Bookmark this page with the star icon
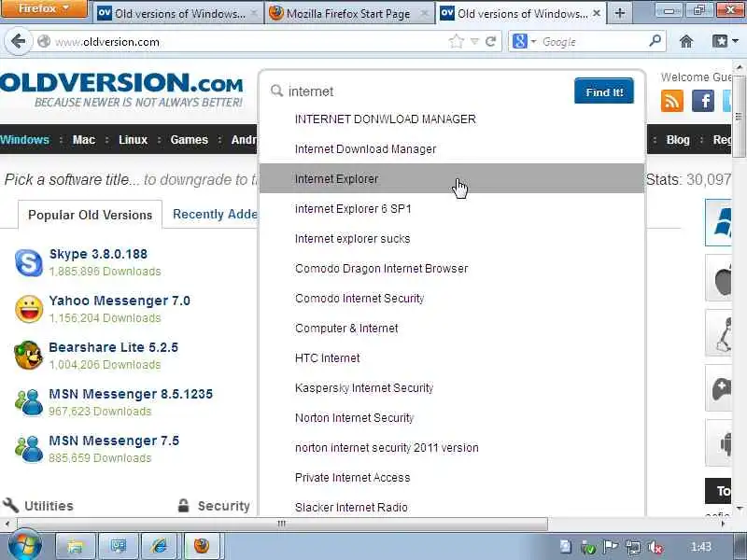This screenshot has width=747, height=560. [456, 42]
